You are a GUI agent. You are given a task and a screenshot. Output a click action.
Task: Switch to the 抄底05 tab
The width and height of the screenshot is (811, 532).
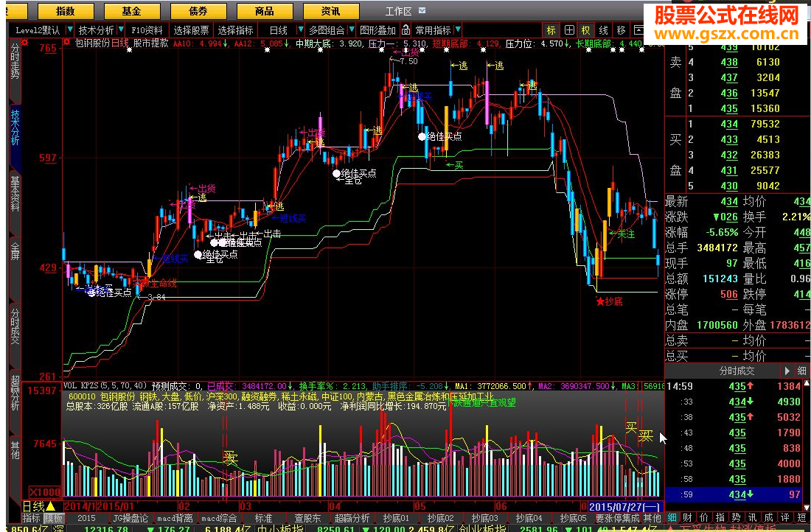pos(573,518)
